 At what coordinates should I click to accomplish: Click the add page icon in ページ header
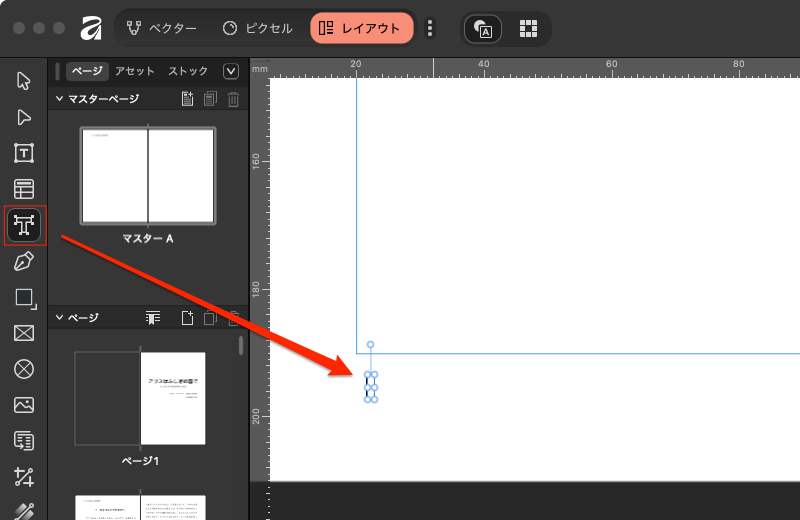click(187, 318)
